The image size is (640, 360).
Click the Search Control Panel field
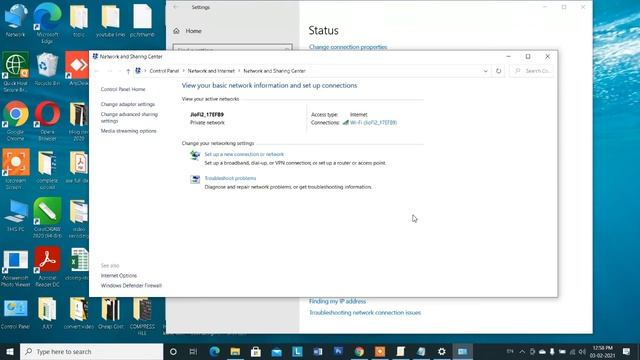click(532, 71)
